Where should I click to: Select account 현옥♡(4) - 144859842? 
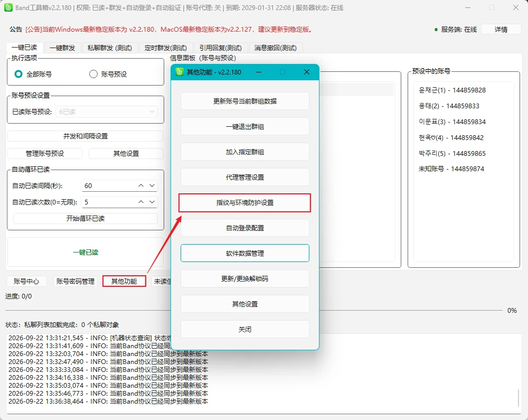(x=451, y=138)
